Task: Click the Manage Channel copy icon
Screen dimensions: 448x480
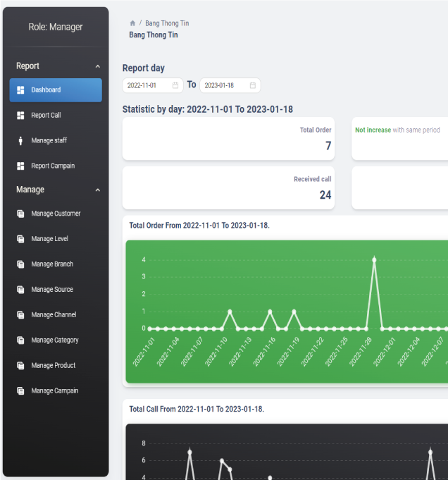Action: [x=20, y=315]
